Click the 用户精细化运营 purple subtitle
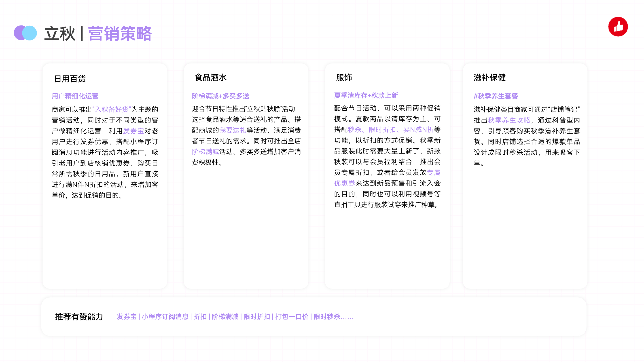Image resolution: width=644 pixels, height=362 pixels. pos(75,96)
